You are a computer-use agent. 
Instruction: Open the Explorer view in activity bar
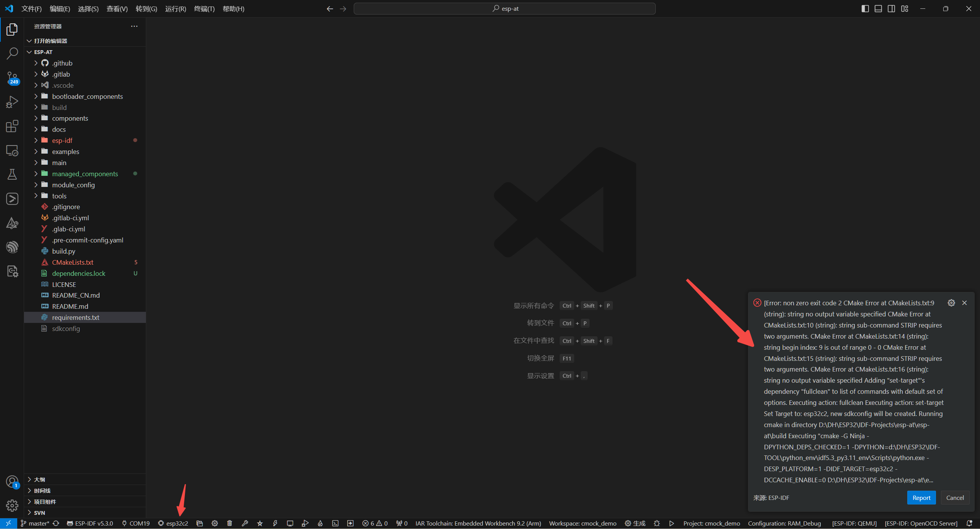tap(12, 29)
